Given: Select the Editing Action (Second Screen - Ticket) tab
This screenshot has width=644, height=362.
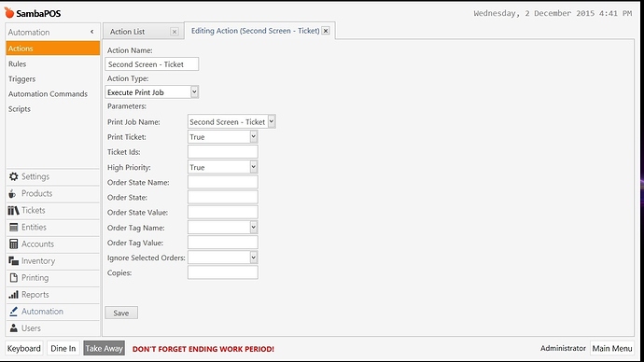Looking at the screenshot, I should pos(255,31).
